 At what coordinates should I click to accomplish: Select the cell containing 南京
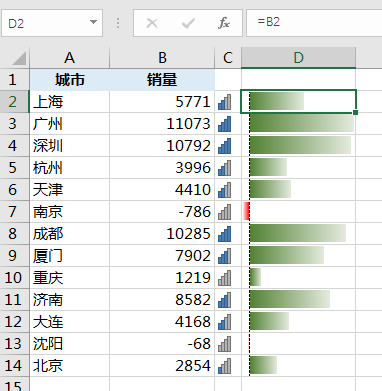click(69, 212)
